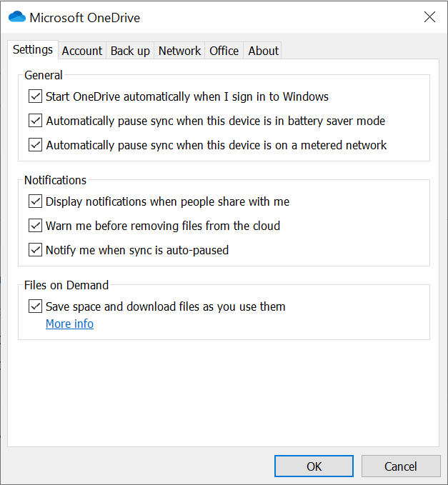This screenshot has width=448, height=485.
Task: Click the Files on Demand heading
Action: 66,285
